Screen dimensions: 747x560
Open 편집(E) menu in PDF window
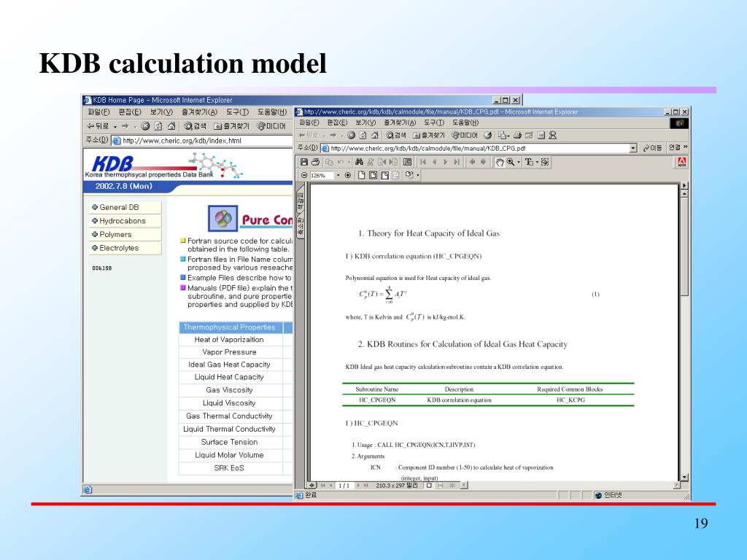click(337, 122)
